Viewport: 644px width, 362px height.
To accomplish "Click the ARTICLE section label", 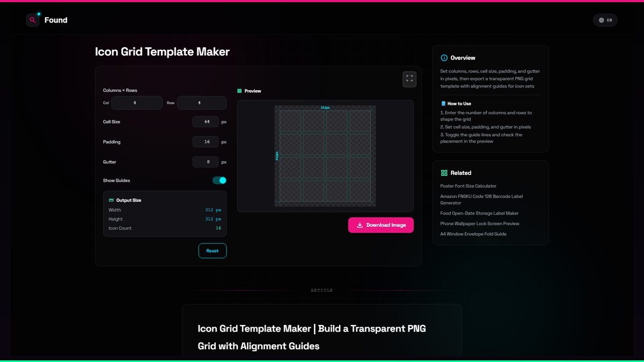I will click(322, 291).
